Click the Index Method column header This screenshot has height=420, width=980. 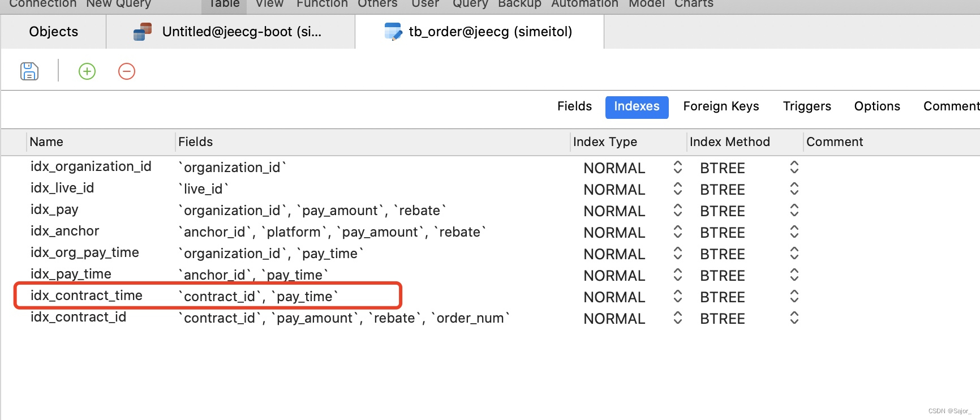click(x=745, y=142)
